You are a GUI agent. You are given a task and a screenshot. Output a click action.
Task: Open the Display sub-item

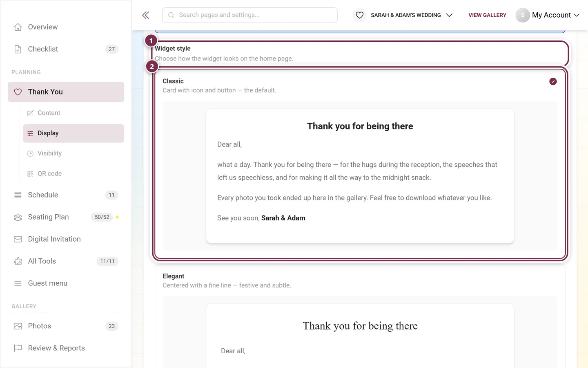[73, 133]
